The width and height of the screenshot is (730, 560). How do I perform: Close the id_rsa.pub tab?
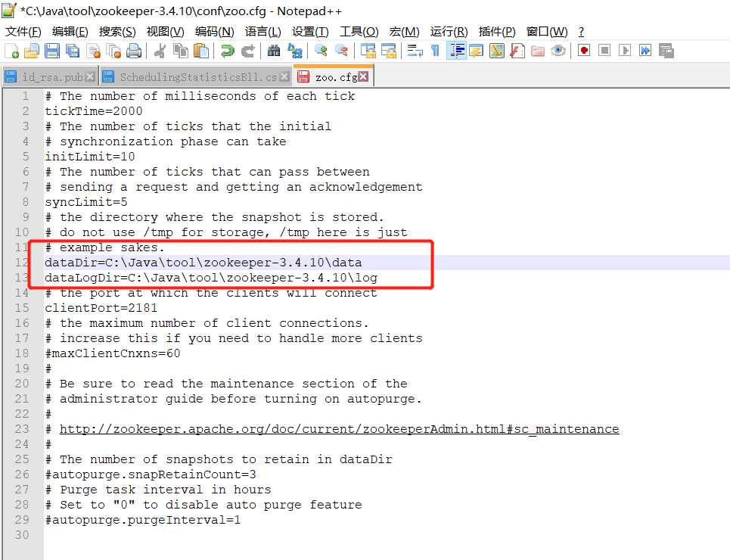[90, 77]
